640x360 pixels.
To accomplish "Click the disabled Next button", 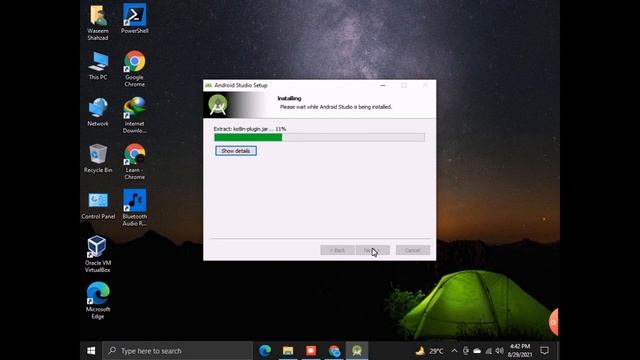I will click(x=373, y=250).
